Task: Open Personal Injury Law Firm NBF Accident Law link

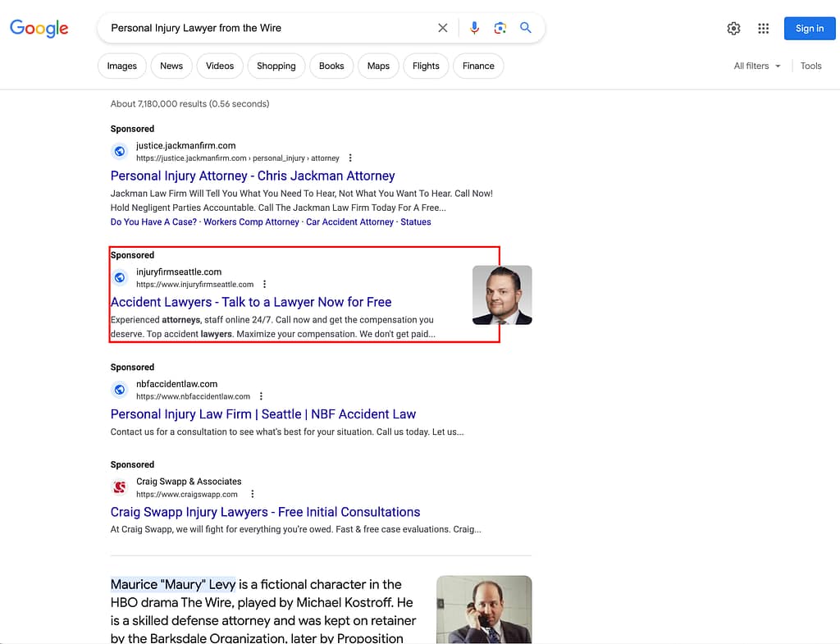Action: [x=263, y=414]
